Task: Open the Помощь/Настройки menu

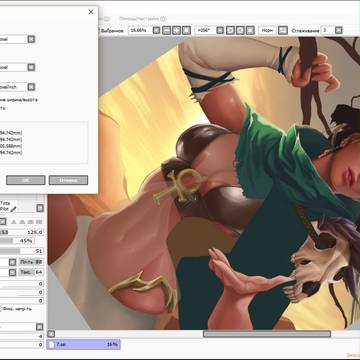Action: (143, 19)
